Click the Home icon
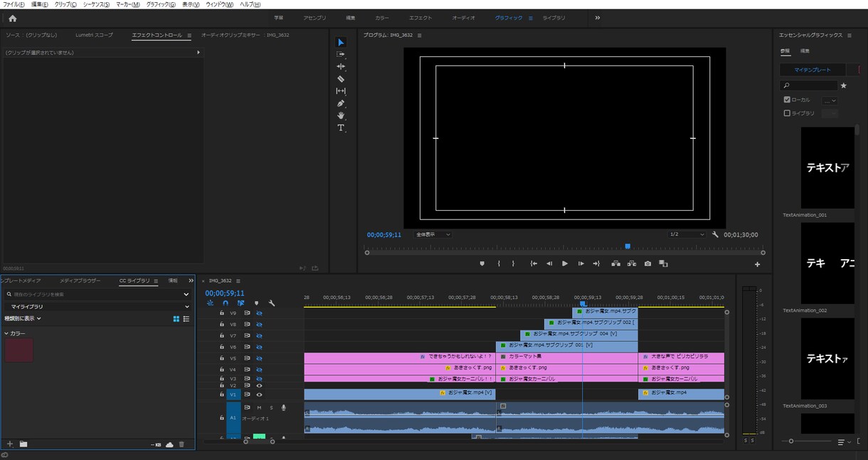The width and height of the screenshot is (868, 460). coord(12,18)
